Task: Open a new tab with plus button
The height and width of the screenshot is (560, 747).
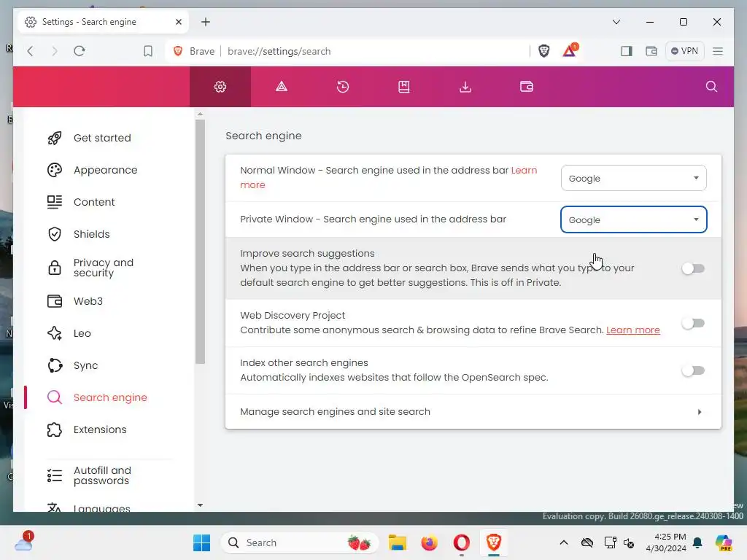Action: (x=206, y=22)
